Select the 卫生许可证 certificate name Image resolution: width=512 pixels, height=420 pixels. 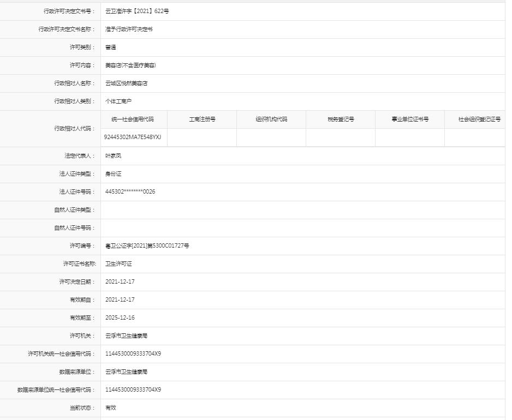118,263
